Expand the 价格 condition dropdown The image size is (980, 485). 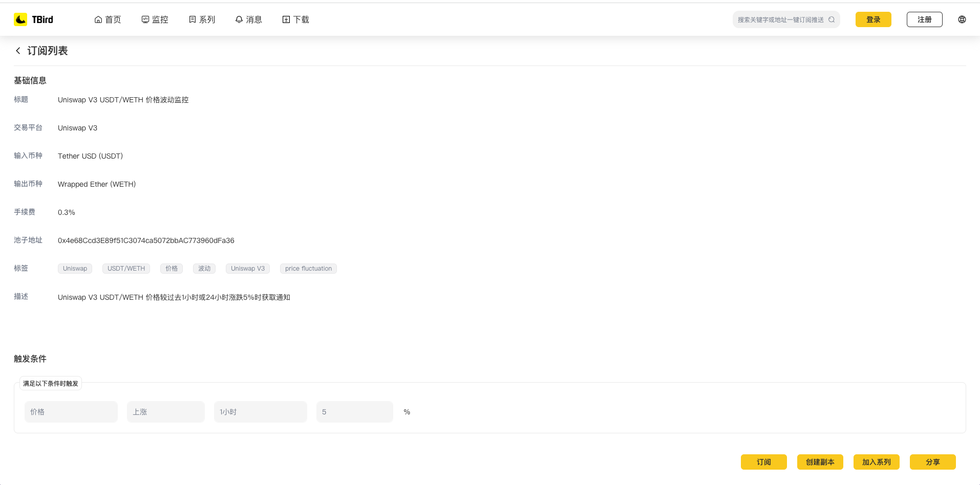pos(71,412)
